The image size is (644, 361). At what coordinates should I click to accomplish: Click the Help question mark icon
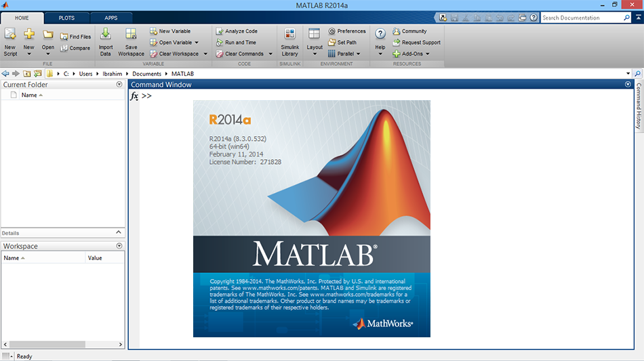pyautogui.click(x=380, y=34)
